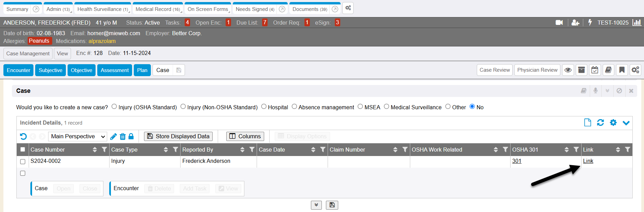This screenshot has width=644, height=212.
Task: Open the 301 link in OSHA column
Action: tap(517, 161)
